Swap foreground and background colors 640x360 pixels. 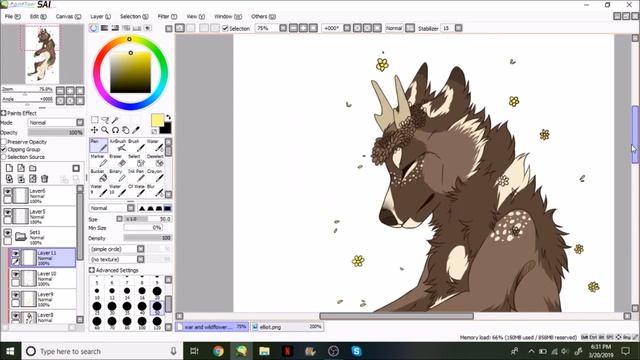[168, 117]
